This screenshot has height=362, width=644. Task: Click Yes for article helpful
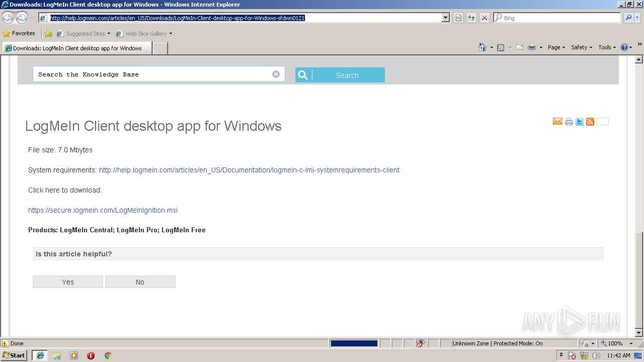click(x=68, y=282)
